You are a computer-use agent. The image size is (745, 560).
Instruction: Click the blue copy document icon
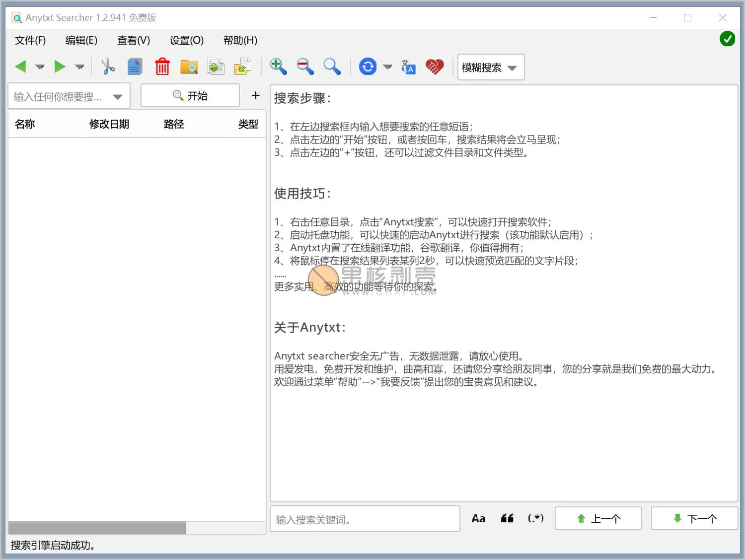(135, 67)
